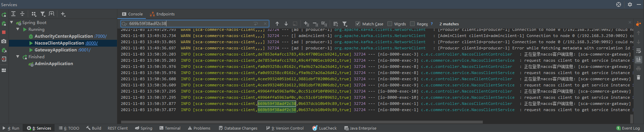The image size is (644, 132).
Task: Select GatewayApplication in the services tree
Action: pos(56,50)
